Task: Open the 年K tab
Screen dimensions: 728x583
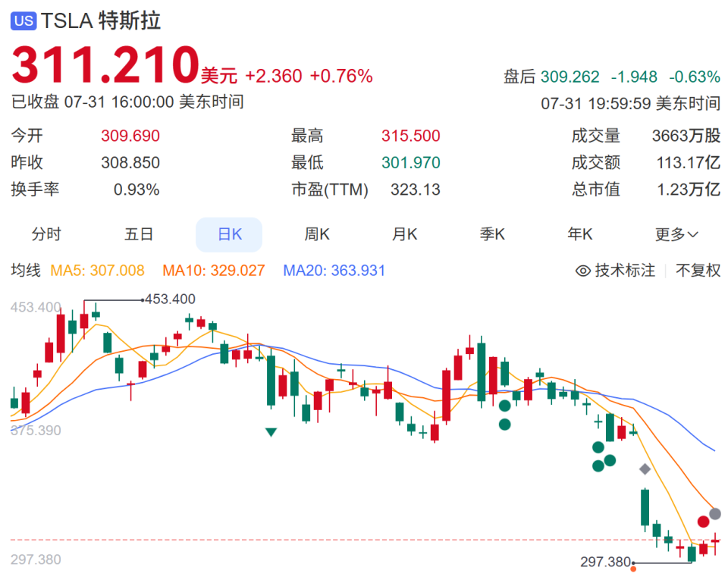Action: pos(580,234)
